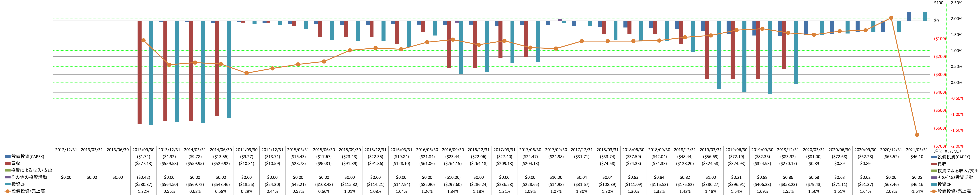This screenshot has width=980, height=195.
Task: Select the その他の投資活動 label in the right-side legend
Action: 955,178
